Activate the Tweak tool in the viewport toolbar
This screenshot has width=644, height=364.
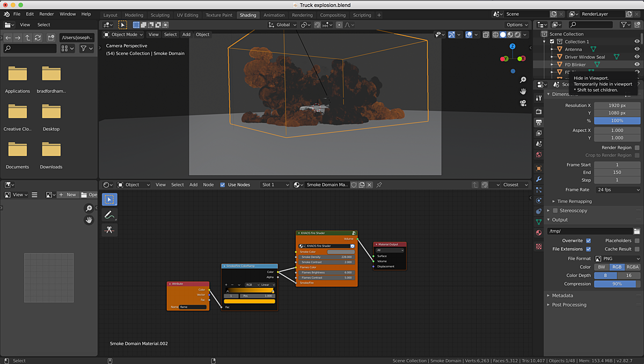point(109,199)
